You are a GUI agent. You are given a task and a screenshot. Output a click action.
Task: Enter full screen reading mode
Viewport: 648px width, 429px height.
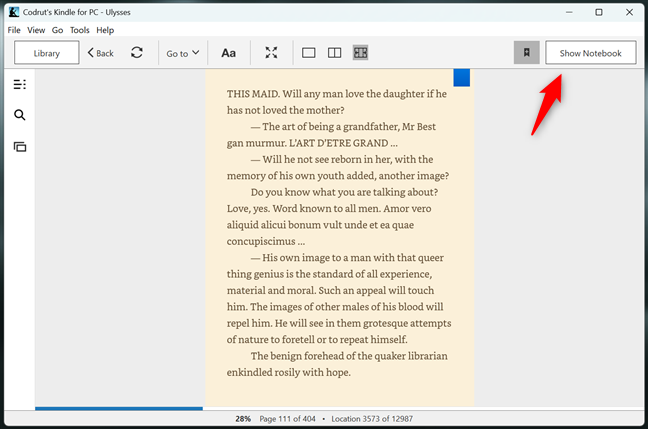(271, 53)
